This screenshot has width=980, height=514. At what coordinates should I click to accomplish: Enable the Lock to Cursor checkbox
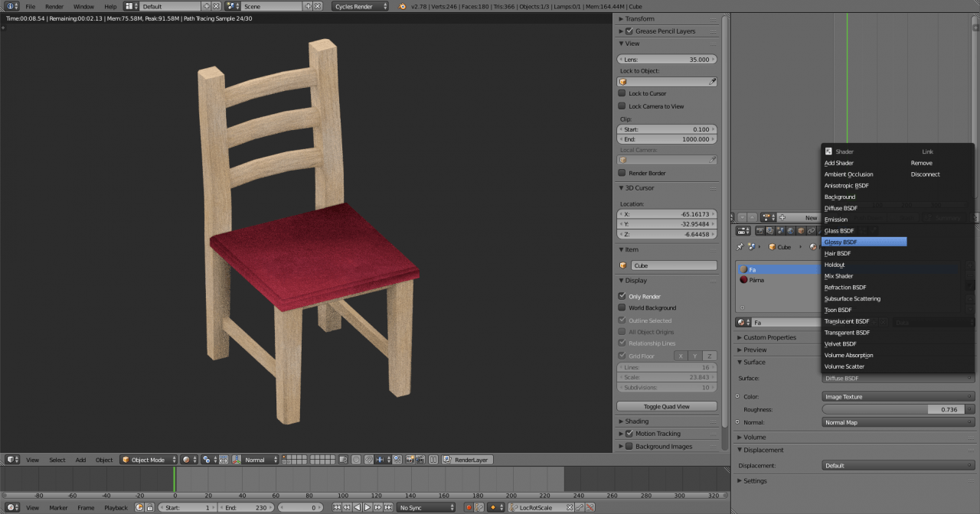(x=622, y=93)
